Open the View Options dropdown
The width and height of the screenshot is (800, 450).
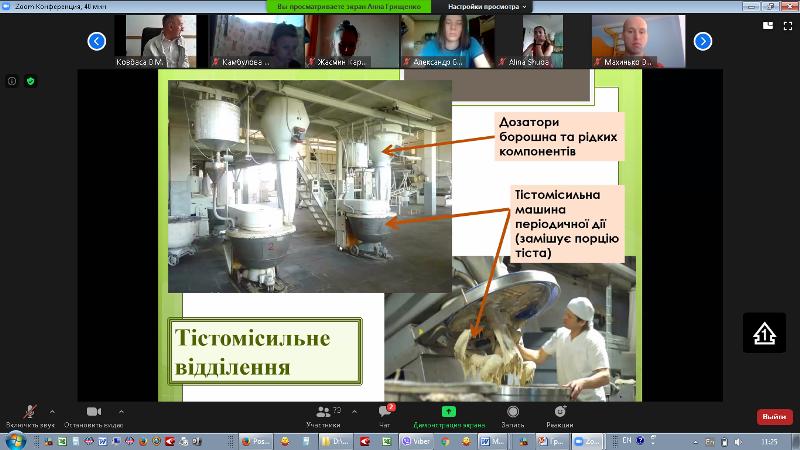[487, 7]
